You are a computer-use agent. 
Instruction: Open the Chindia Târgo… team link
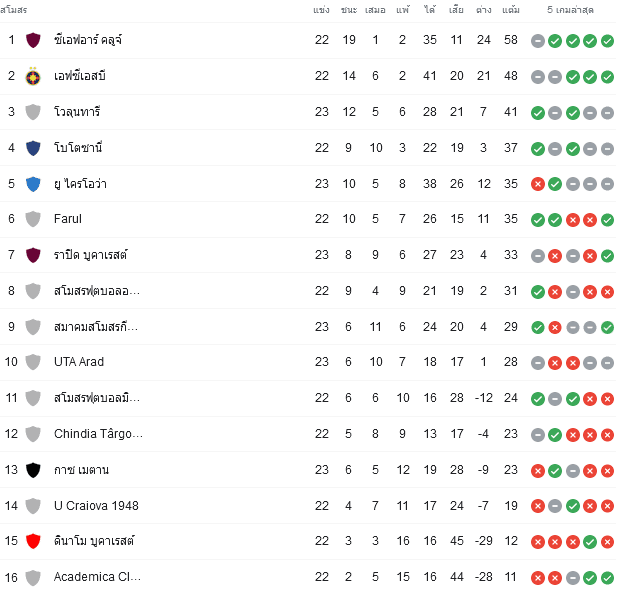point(98,434)
